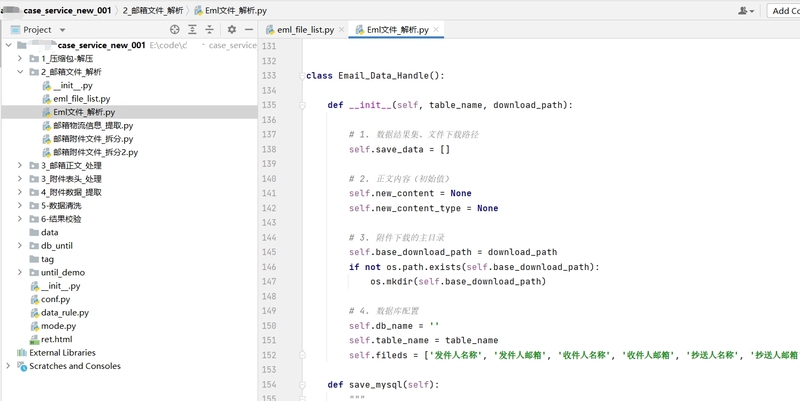Viewport: 800px width, 401px height.
Task: Select Eml文件_解析.py in project tree
Action: coord(84,112)
